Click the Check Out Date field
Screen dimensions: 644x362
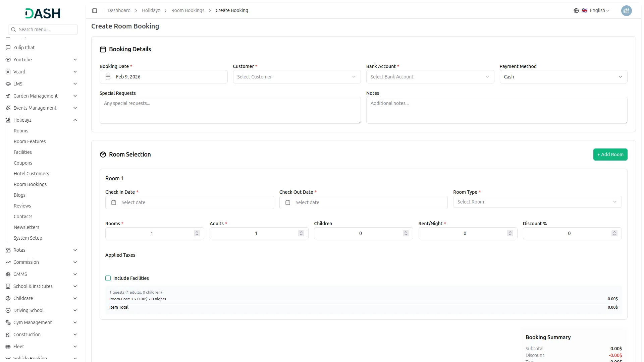pyautogui.click(x=363, y=202)
